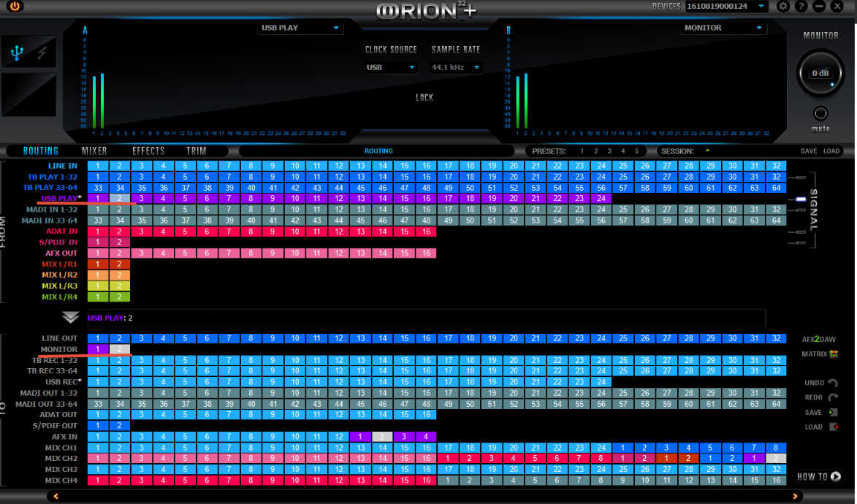Select USB PLAY channel 2 source

[120, 199]
